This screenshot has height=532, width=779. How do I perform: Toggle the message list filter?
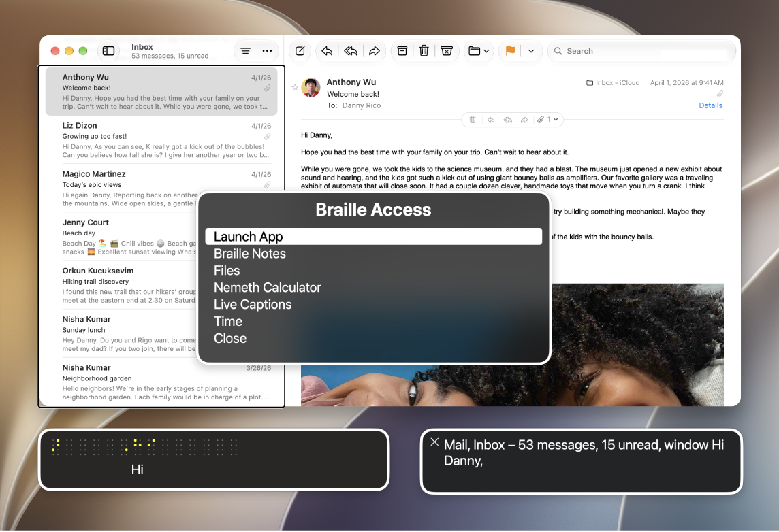point(245,50)
